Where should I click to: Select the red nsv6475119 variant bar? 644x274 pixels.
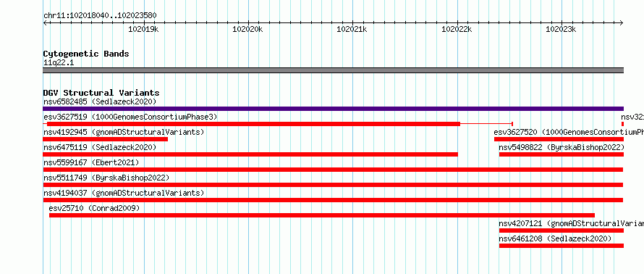click(x=250, y=154)
